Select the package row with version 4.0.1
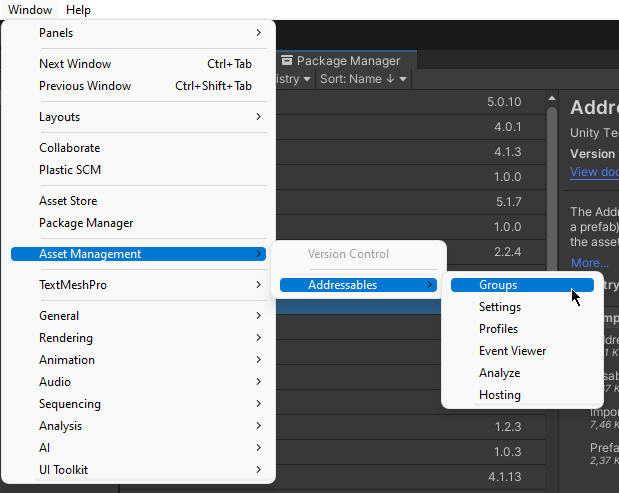The width and height of the screenshot is (619, 493). [x=411, y=127]
